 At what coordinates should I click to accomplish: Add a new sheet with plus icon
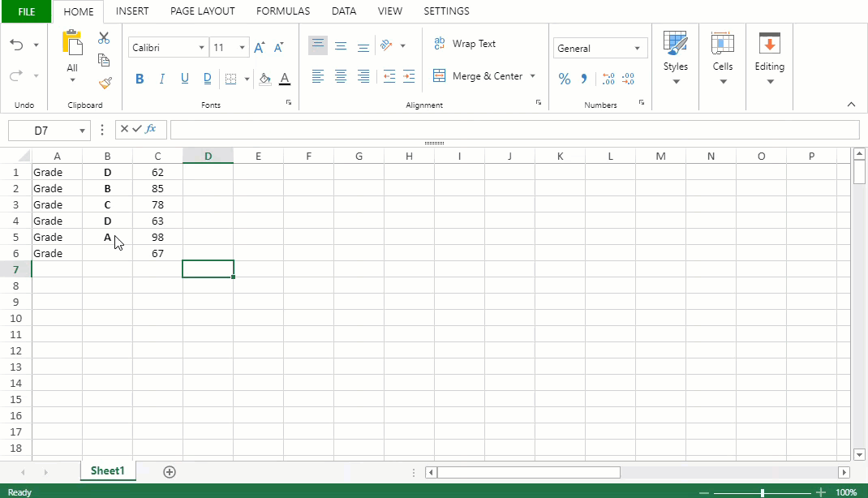(170, 472)
